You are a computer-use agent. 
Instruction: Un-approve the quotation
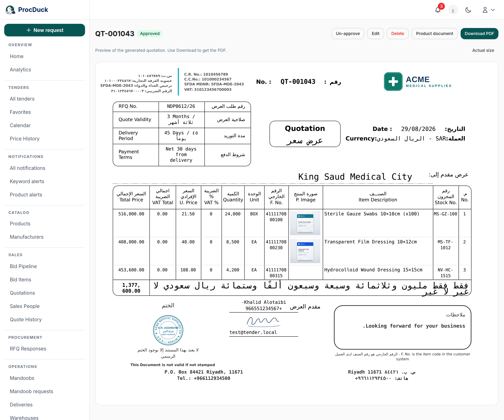pyautogui.click(x=348, y=34)
